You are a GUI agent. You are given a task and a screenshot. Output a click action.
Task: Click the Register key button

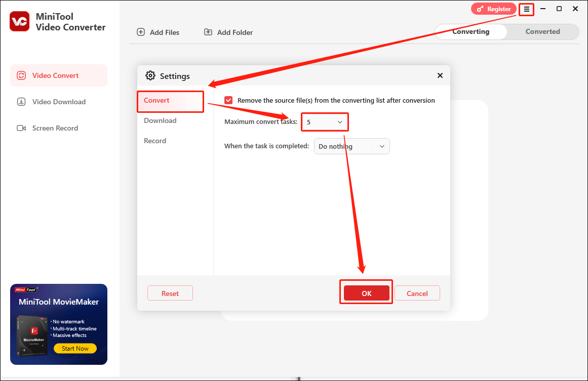click(x=493, y=9)
